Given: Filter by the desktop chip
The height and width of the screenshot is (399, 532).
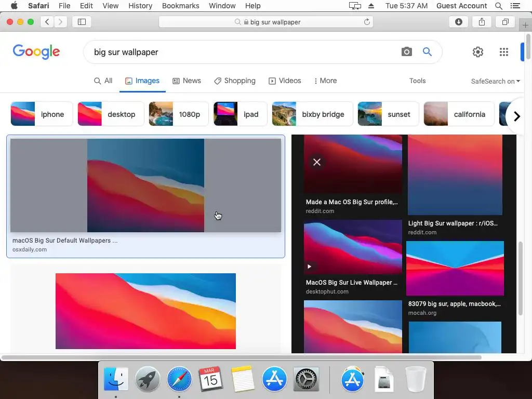Looking at the screenshot, I should pos(111,114).
